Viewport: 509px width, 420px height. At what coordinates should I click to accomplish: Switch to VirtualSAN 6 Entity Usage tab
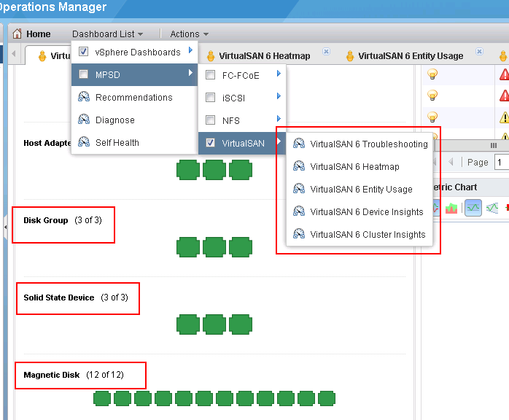click(411, 56)
